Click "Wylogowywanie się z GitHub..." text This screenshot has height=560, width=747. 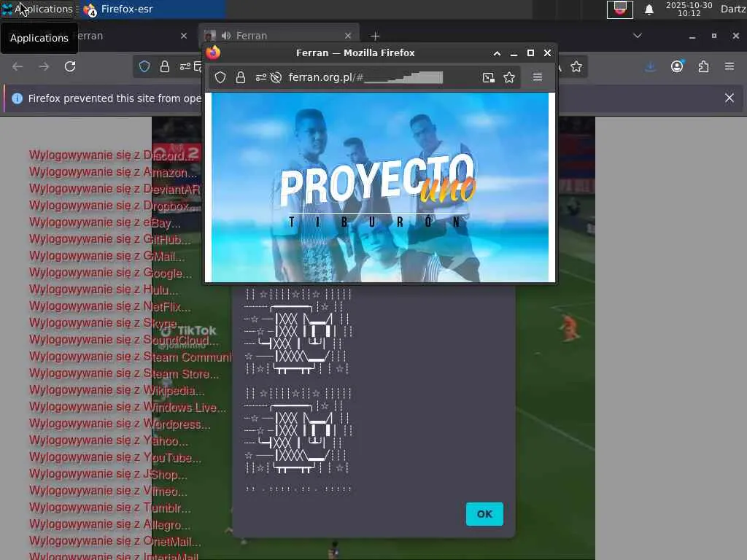click(x=110, y=239)
